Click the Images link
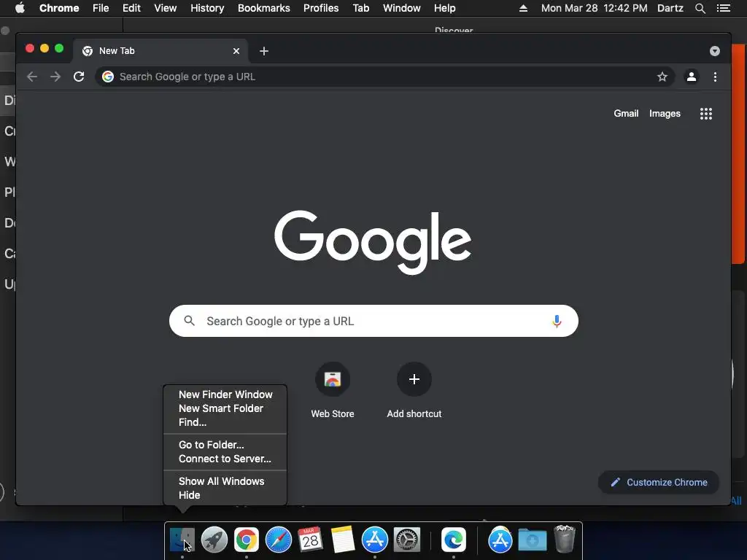This screenshot has height=560, width=747. click(x=665, y=113)
